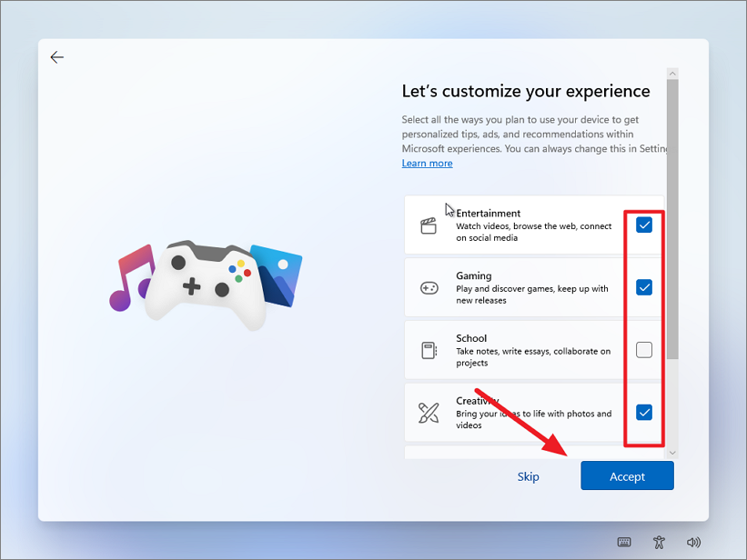Click the "School" option title
Screen dimensions: 747x560
coord(471,338)
